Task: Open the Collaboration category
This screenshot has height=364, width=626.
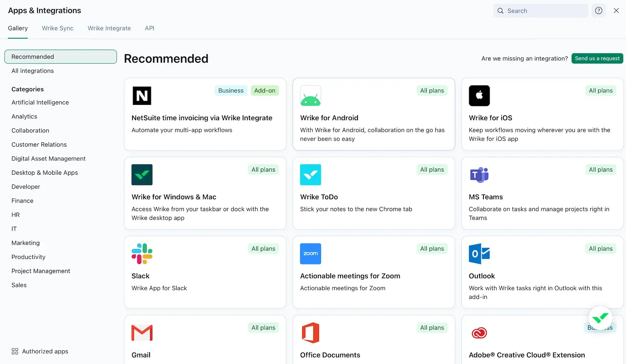Action: point(30,131)
